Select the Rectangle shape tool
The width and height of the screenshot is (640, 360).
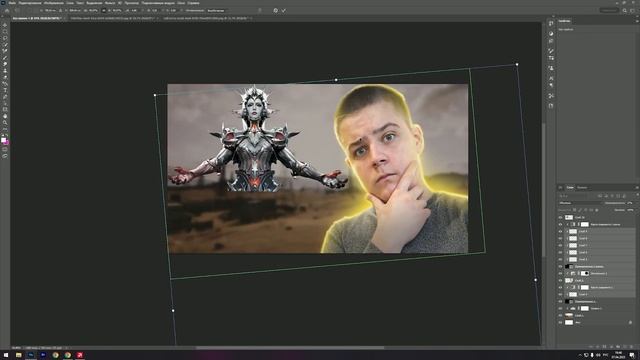pos(5,109)
